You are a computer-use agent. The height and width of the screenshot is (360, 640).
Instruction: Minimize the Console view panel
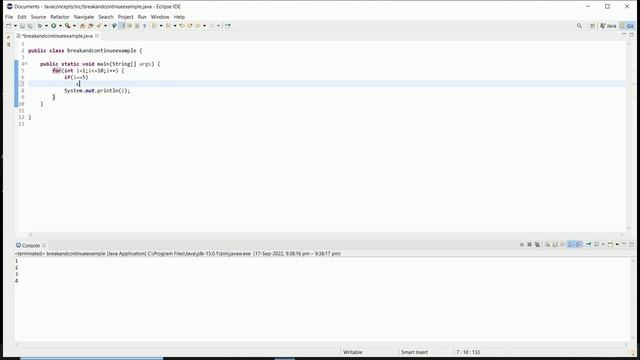[624, 244]
